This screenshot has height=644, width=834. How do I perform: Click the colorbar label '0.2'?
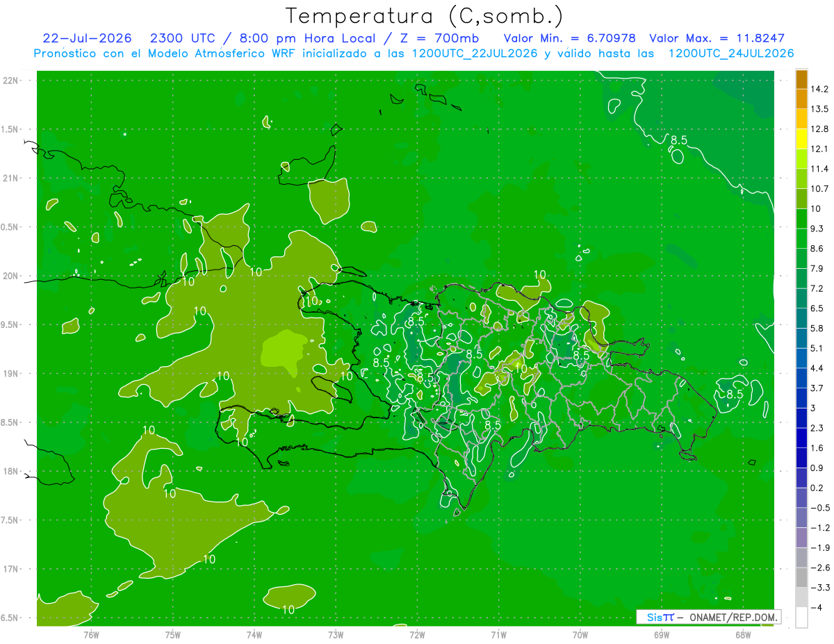click(x=818, y=488)
